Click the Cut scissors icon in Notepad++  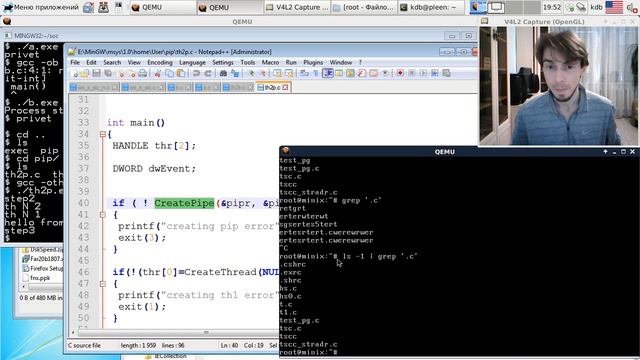157,73
